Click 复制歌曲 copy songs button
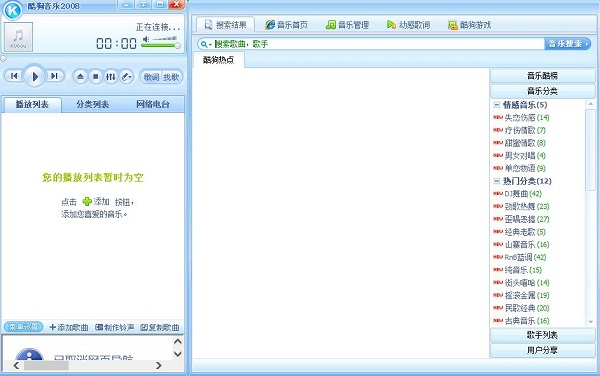Viewport: 600px width, 376px height. pos(160,327)
